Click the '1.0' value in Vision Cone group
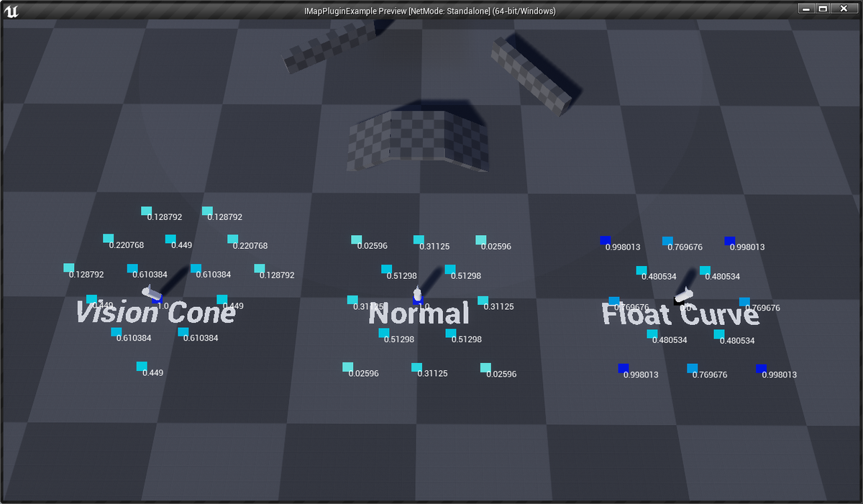 point(162,306)
